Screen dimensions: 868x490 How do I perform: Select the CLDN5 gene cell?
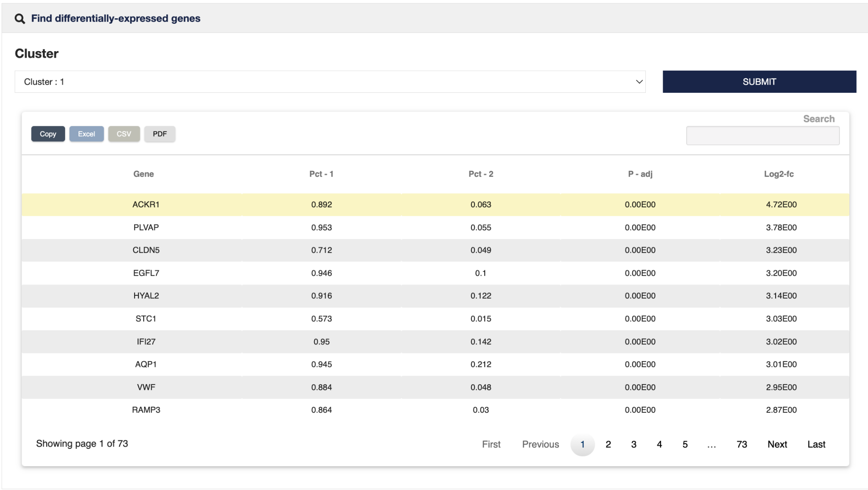coord(146,250)
